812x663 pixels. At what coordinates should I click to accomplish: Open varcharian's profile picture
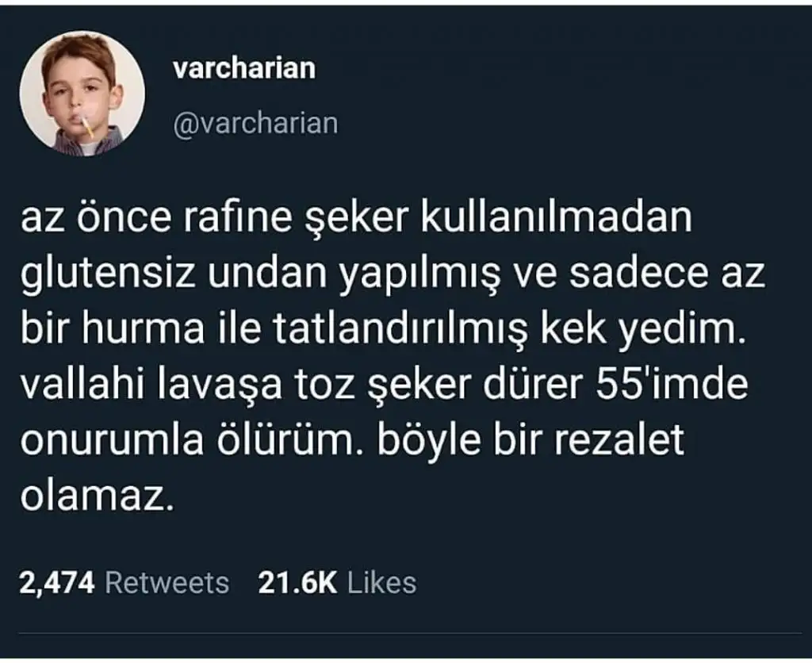82,94
